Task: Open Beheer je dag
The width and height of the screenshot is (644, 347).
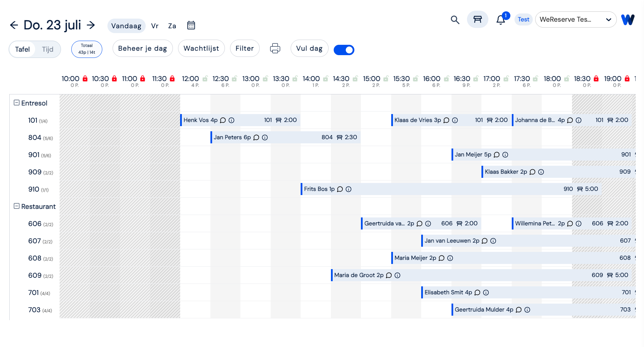Action: [x=143, y=48]
